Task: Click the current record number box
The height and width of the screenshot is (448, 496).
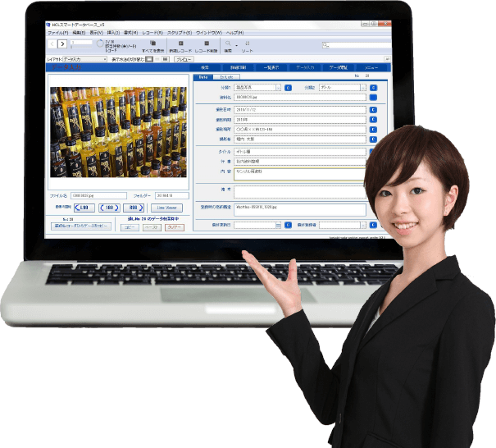Action: click(82, 42)
